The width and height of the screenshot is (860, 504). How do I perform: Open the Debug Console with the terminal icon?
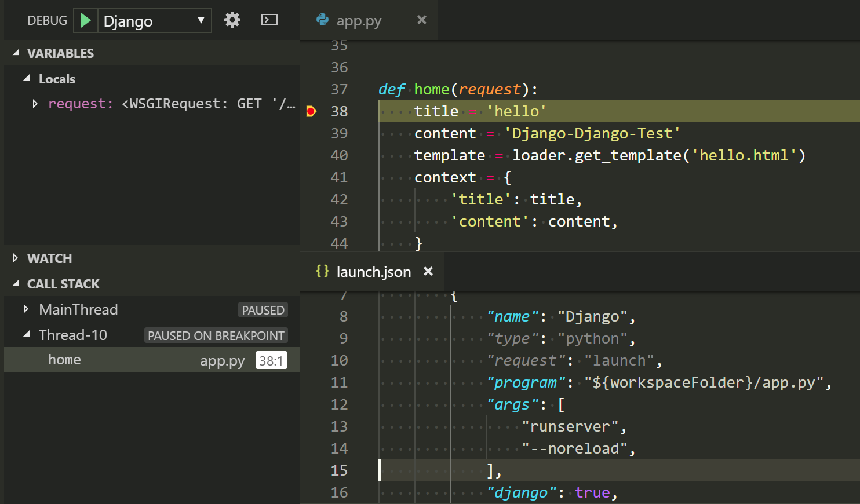[269, 20]
